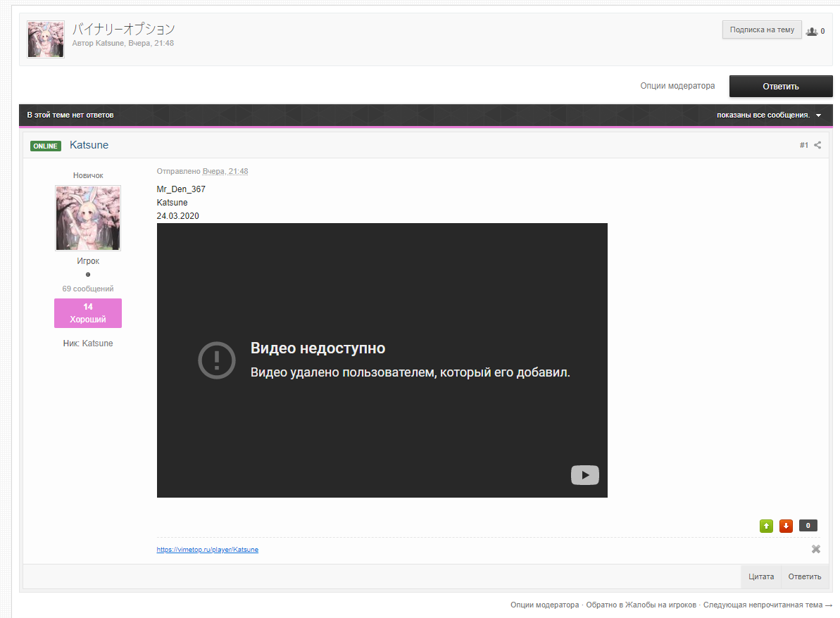This screenshot has width=840, height=618.
Task: Open Katsune profile from post header
Action: [89, 145]
